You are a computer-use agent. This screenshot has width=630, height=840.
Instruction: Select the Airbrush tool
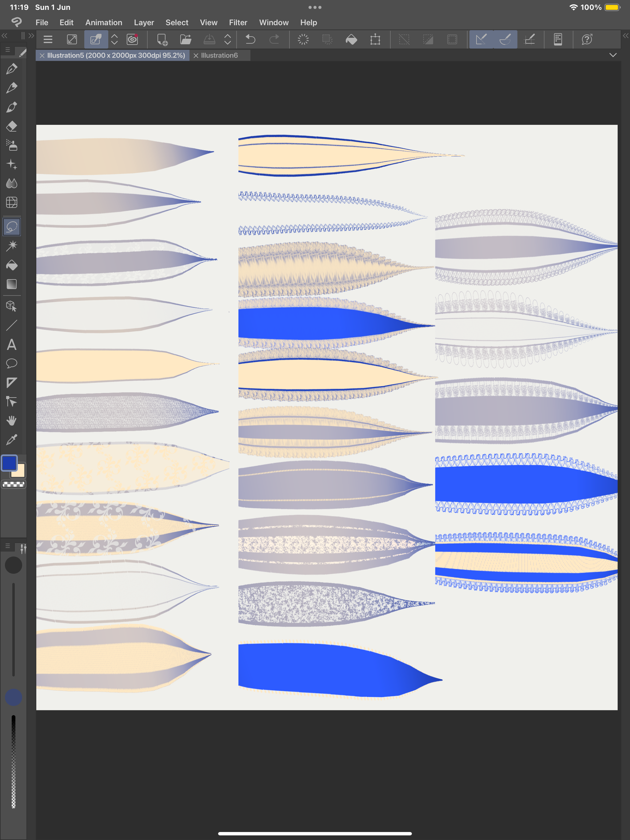click(12, 145)
